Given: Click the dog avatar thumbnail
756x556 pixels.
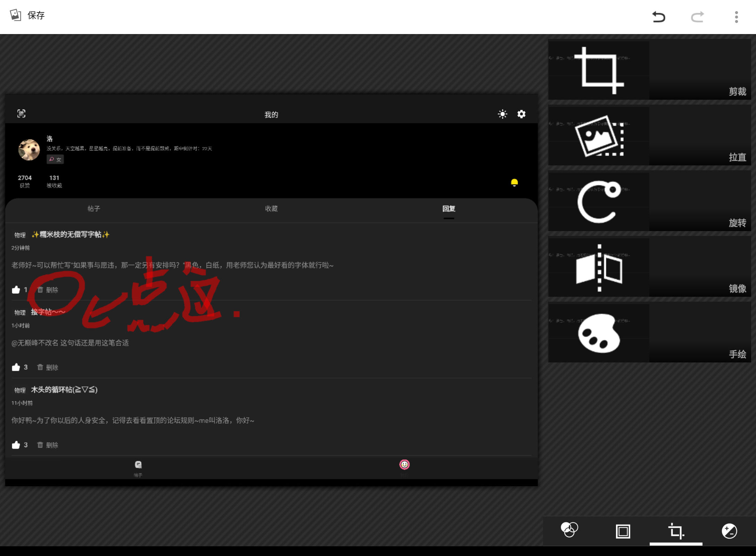Looking at the screenshot, I should coord(29,150).
